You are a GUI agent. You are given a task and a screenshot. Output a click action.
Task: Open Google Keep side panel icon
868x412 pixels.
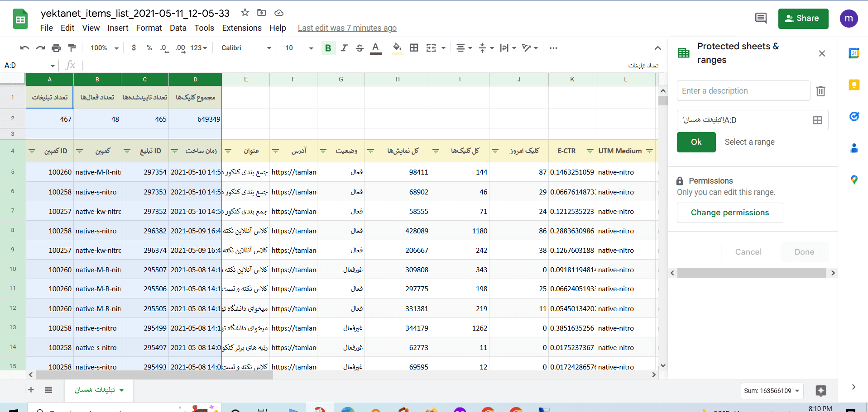(854, 85)
